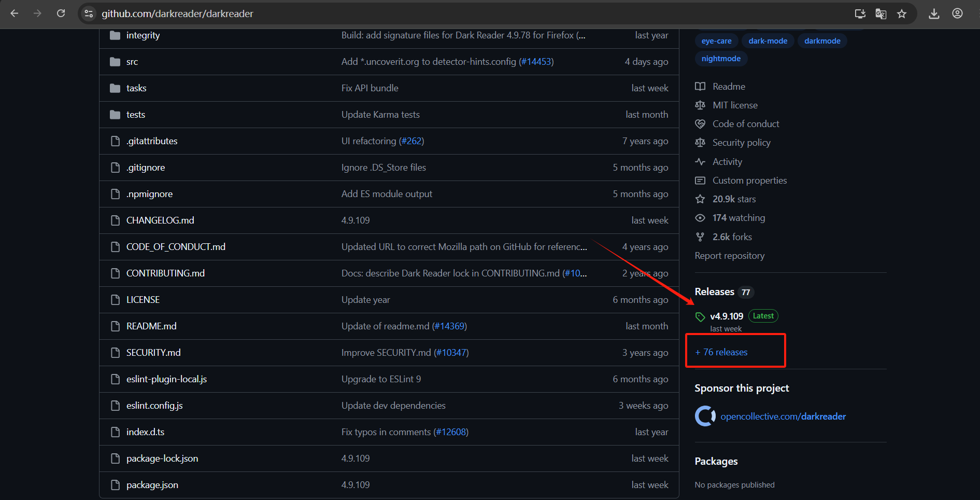
Task: Open the .npmignore file
Action: (x=150, y=194)
